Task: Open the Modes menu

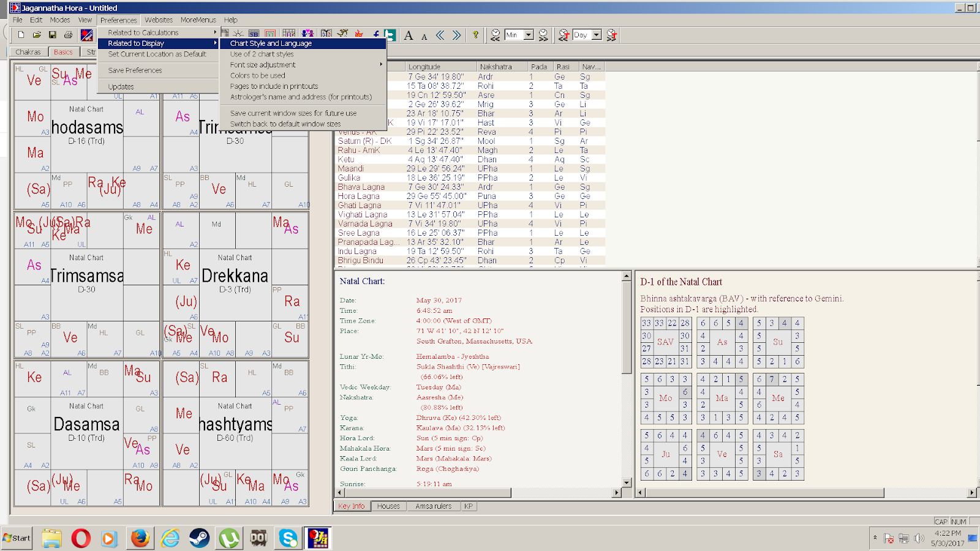Action: (60, 20)
